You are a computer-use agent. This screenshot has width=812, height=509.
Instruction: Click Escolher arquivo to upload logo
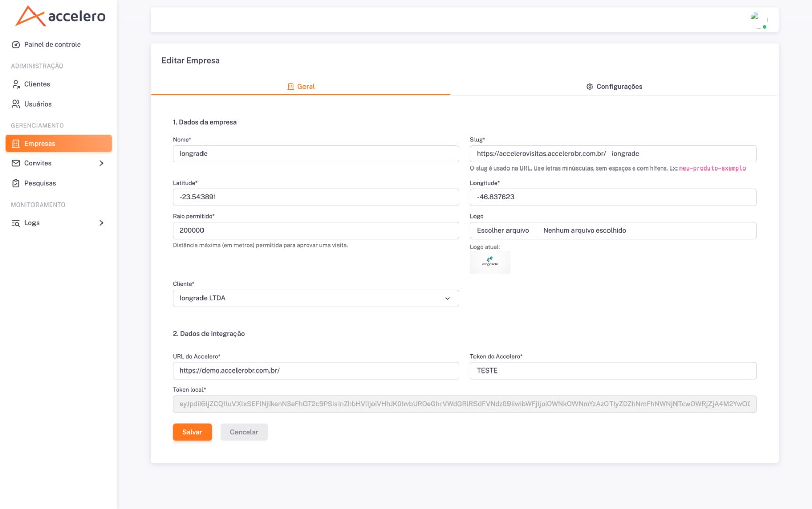point(503,230)
